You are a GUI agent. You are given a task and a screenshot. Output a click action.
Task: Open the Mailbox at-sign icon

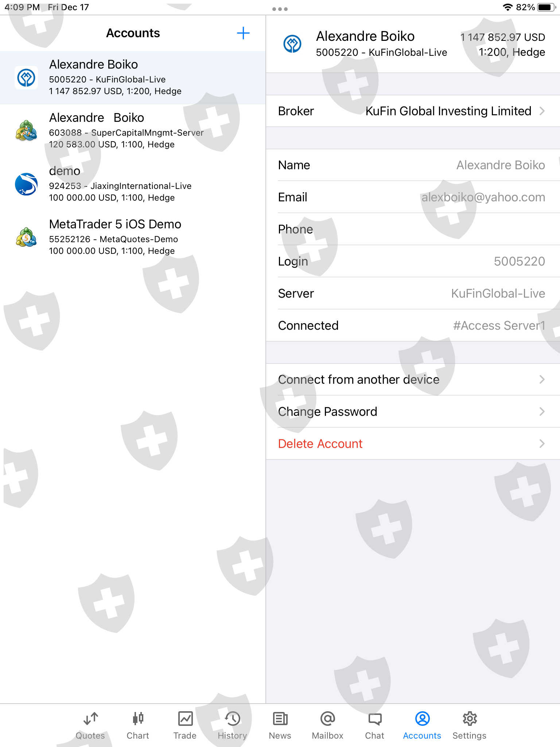[x=327, y=719]
